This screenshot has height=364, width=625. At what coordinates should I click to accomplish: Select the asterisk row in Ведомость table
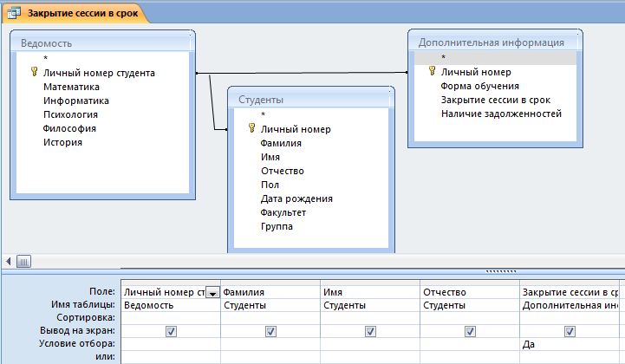44,59
